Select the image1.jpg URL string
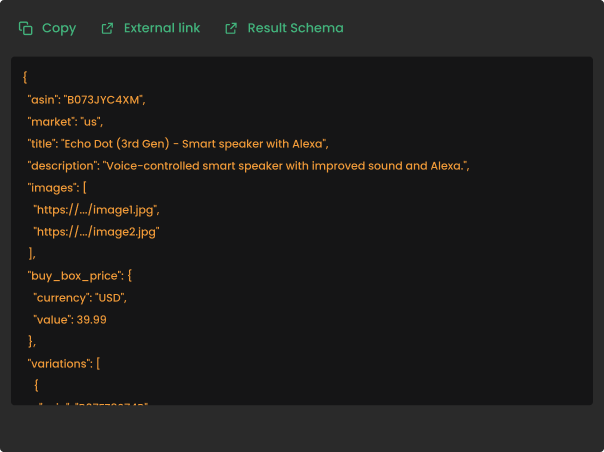The image size is (604, 452). click(97, 209)
